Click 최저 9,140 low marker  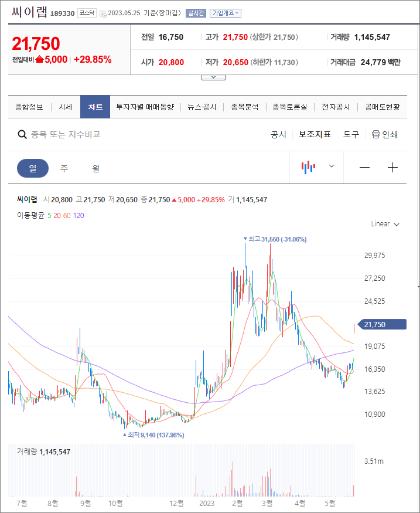pos(153,435)
